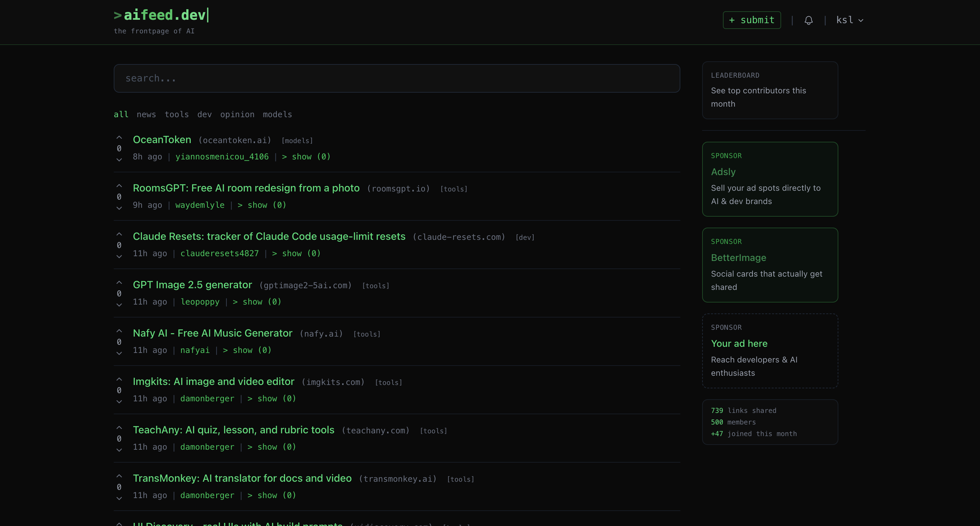This screenshot has width=980, height=526.
Task: Open notifications bell icon
Action: click(808, 20)
